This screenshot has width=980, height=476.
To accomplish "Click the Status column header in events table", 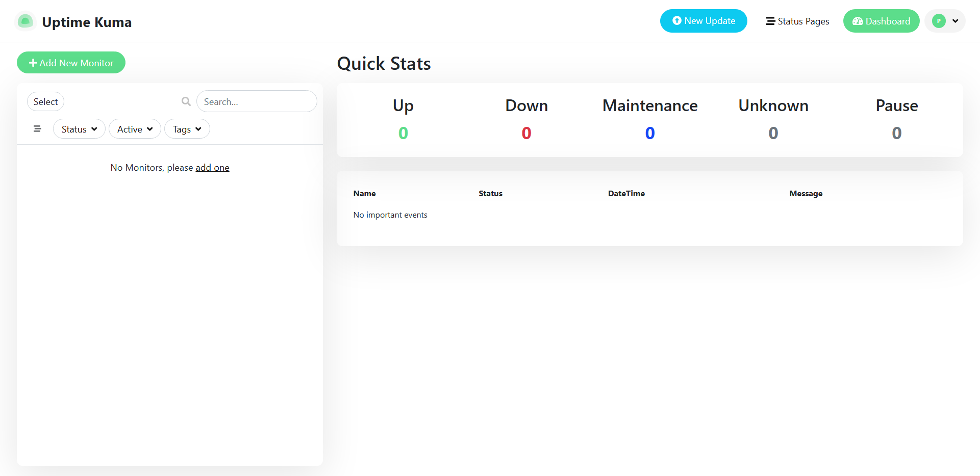I will pyautogui.click(x=490, y=194).
